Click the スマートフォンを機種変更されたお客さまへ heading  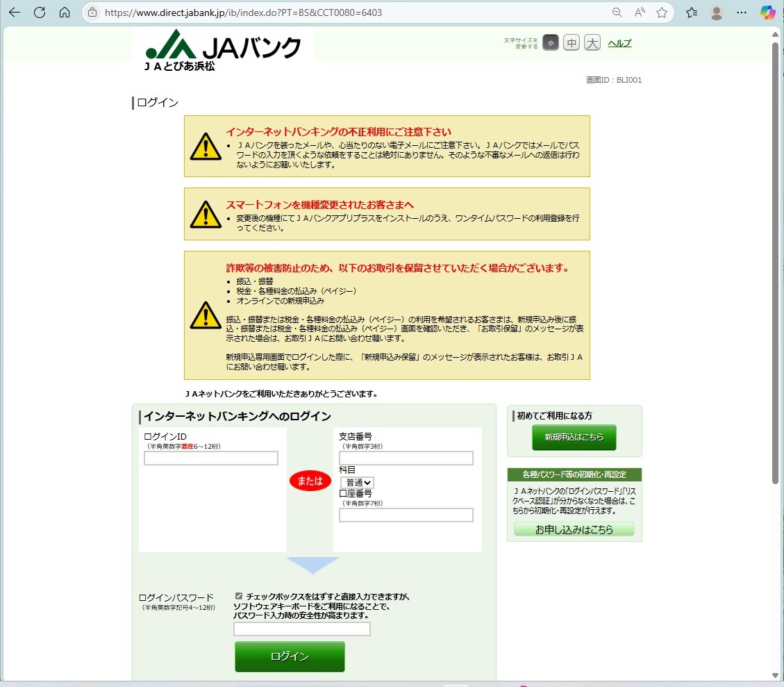point(320,205)
